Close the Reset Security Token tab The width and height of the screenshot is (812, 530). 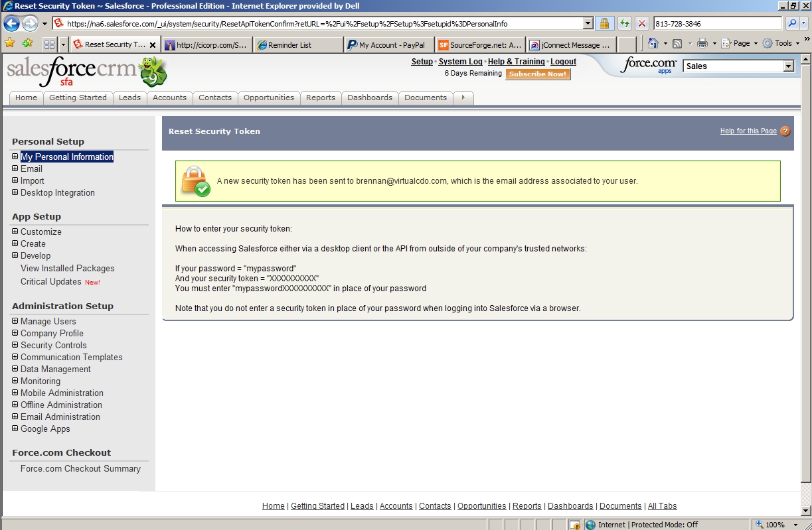(153, 45)
